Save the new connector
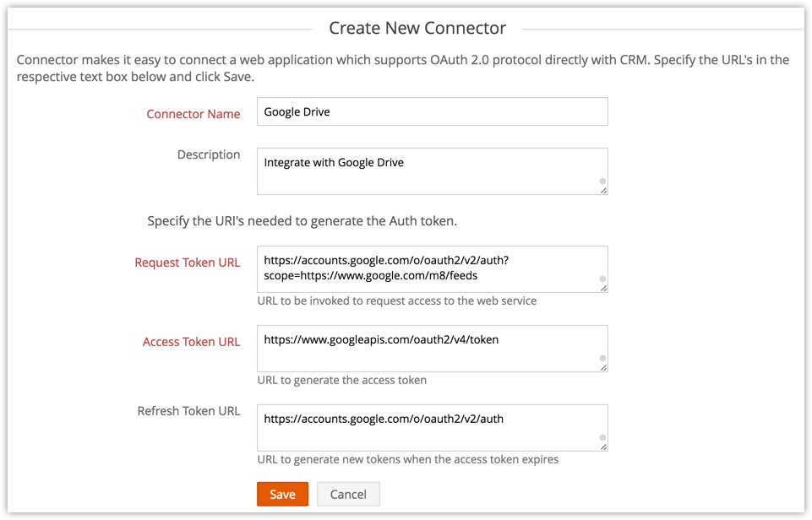 tap(282, 494)
